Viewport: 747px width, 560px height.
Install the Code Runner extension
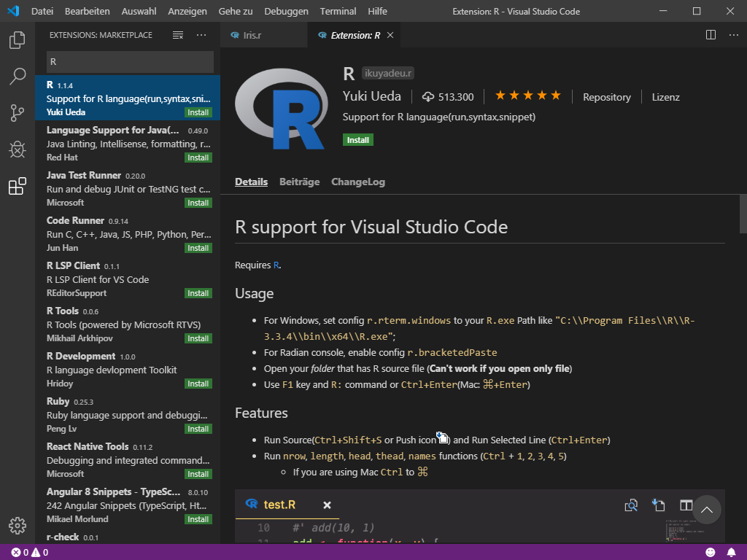[x=198, y=248]
